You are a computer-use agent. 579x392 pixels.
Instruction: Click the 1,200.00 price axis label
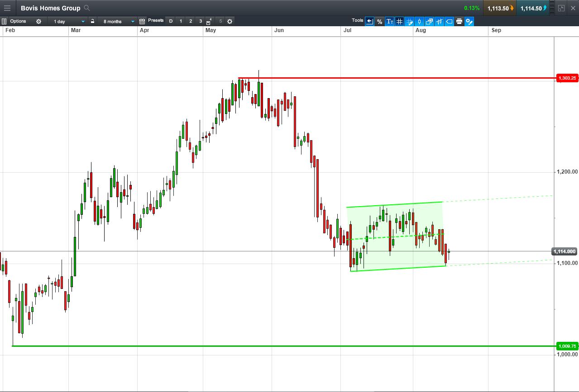568,172
